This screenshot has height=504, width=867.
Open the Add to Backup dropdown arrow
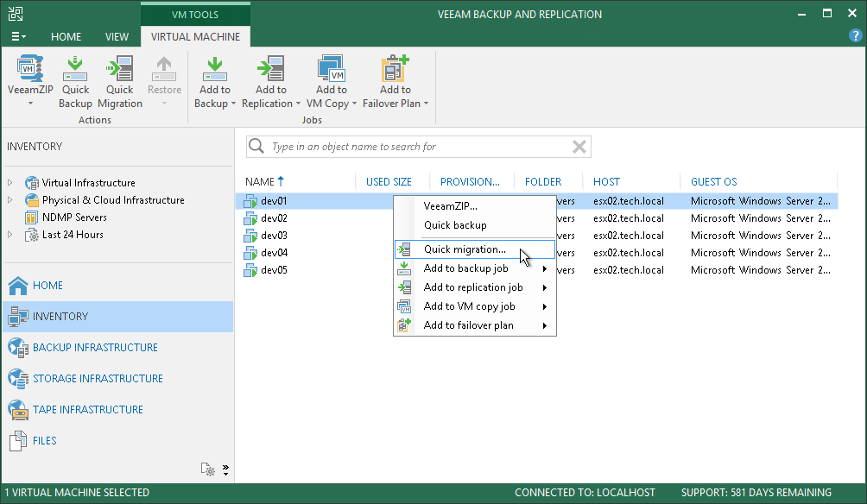point(233,104)
